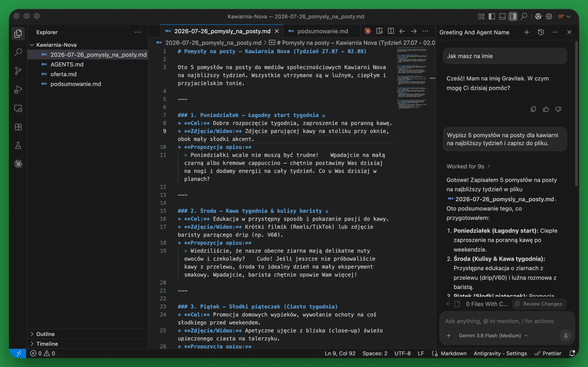Select language mode Markdown in status bar
The image size is (588, 367).
[453, 353]
